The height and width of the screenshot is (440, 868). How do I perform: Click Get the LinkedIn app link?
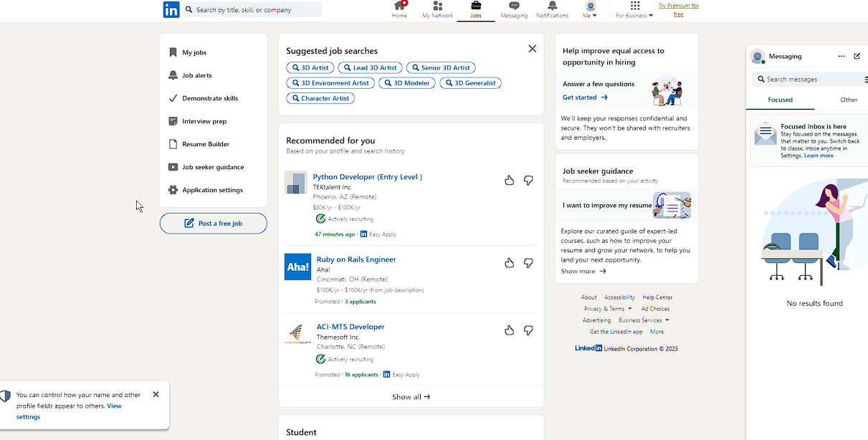click(x=616, y=332)
